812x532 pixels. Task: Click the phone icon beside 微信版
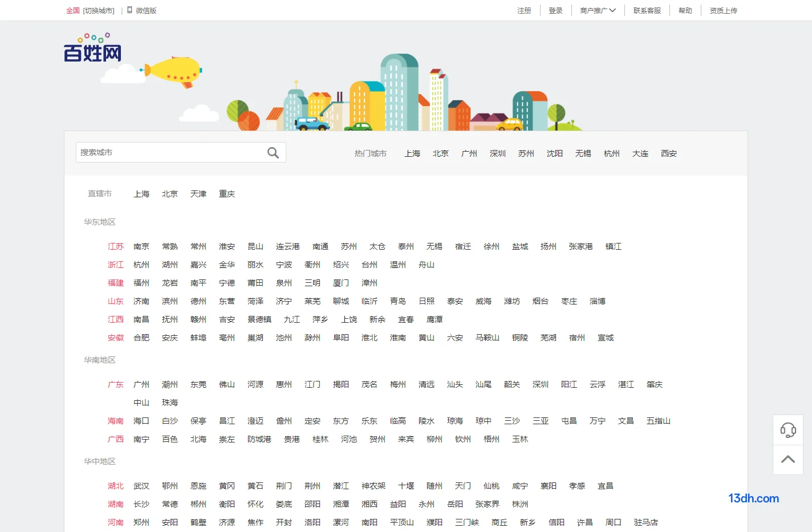(130, 10)
